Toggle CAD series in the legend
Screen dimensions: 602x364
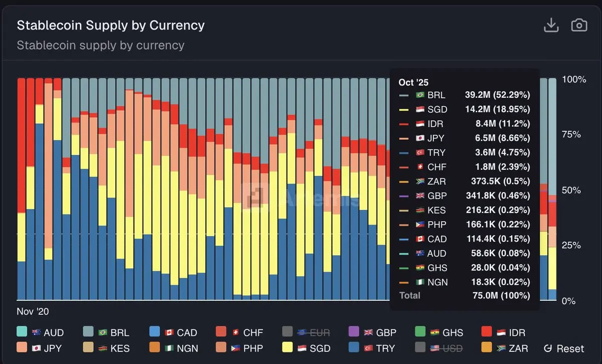(x=187, y=332)
